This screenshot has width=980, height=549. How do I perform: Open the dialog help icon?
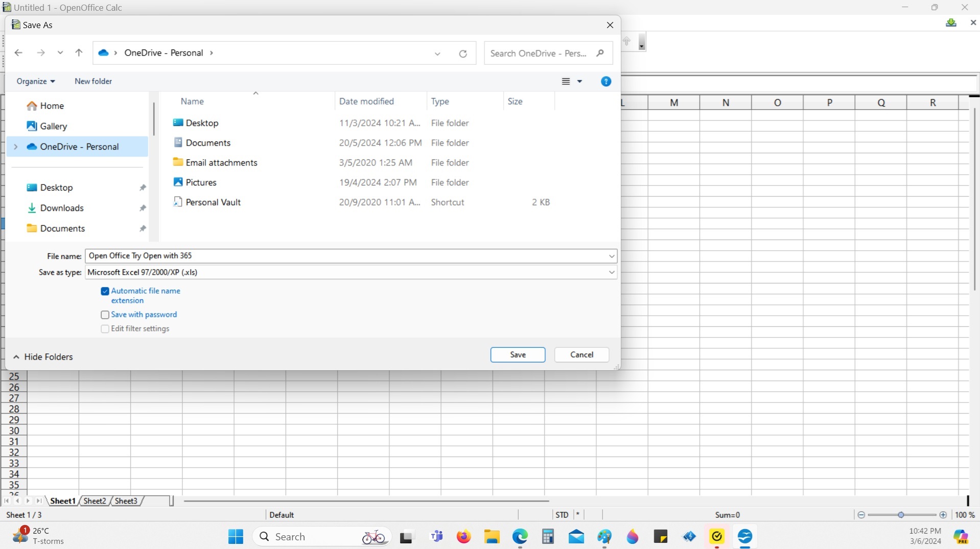click(606, 82)
